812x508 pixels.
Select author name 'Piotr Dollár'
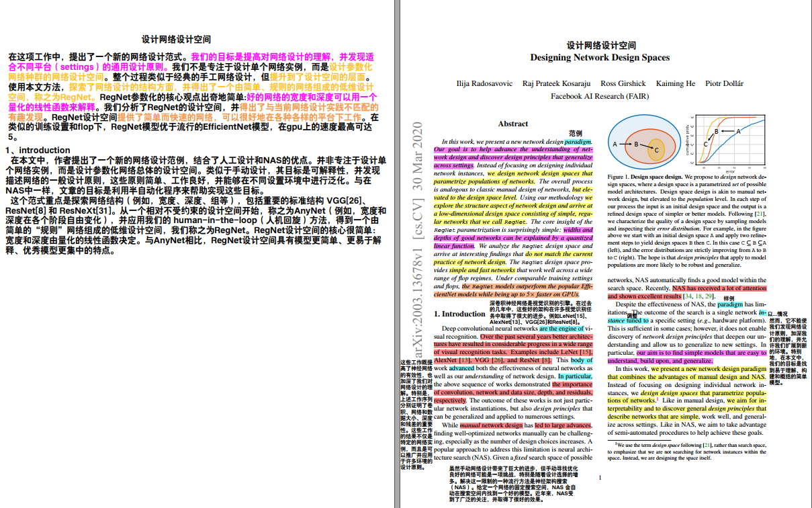[x=725, y=83]
